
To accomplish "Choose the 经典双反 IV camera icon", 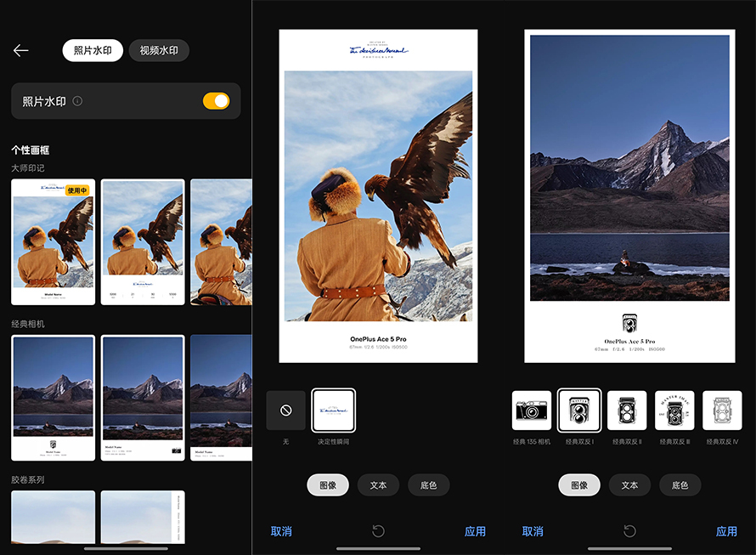I will [722, 411].
